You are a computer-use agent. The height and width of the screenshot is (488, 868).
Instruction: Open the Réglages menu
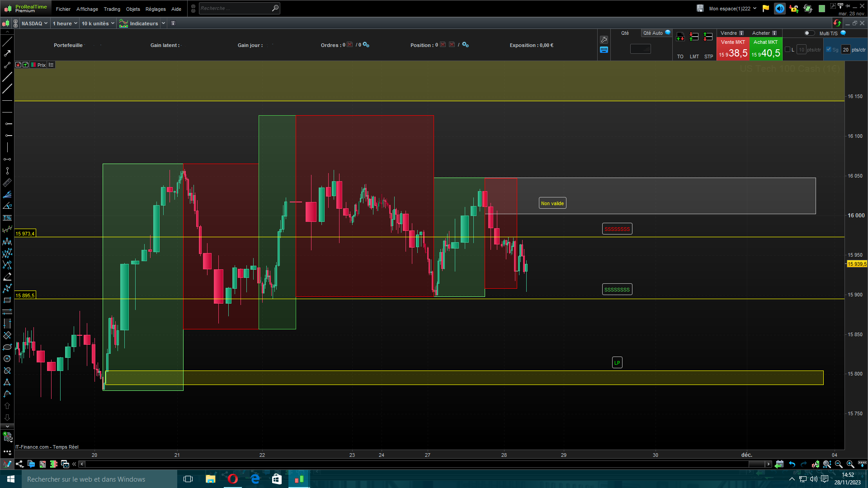(156, 9)
